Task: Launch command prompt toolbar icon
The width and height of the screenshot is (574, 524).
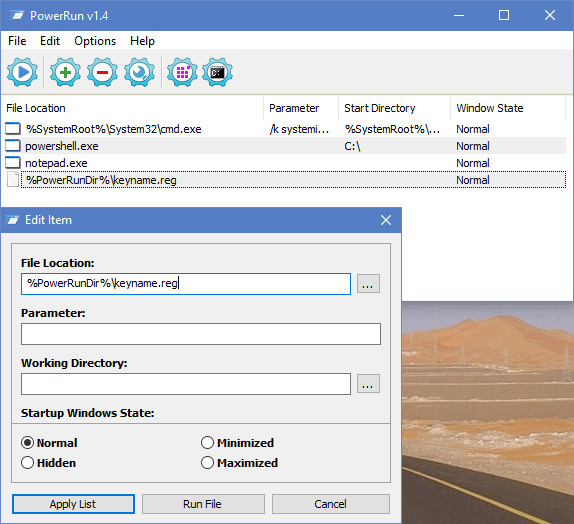Action: click(x=217, y=72)
